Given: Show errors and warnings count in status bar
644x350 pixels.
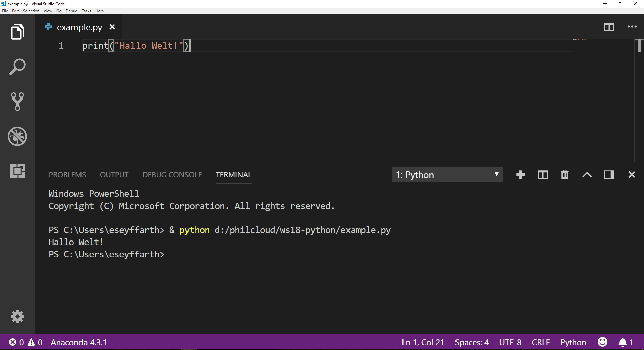Looking at the screenshot, I should (26, 342).
